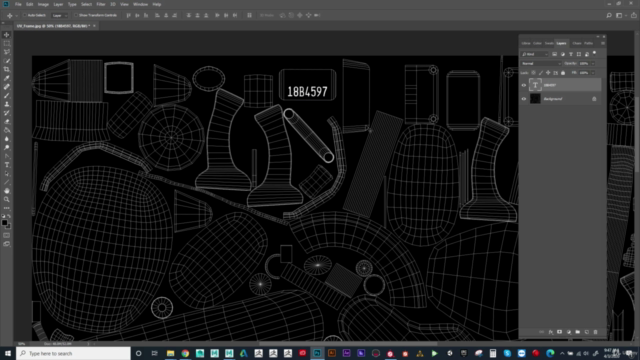Toggle filter for pixel layers

(555, 54)
